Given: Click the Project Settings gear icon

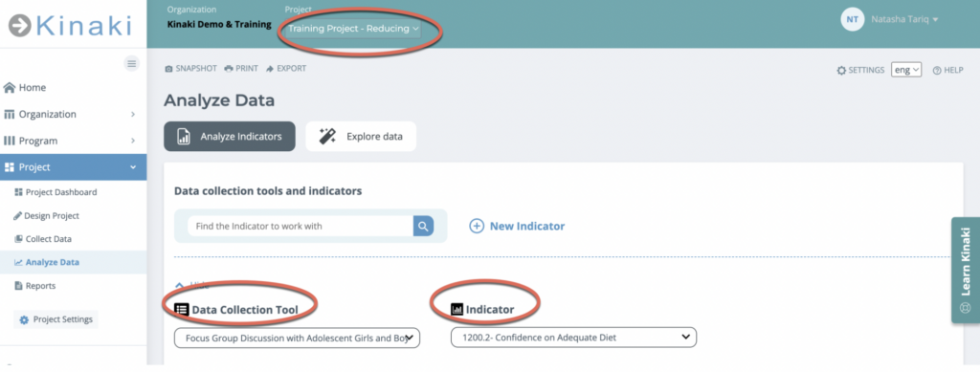Looking at the screenshot, I should (x=24, y=320).
